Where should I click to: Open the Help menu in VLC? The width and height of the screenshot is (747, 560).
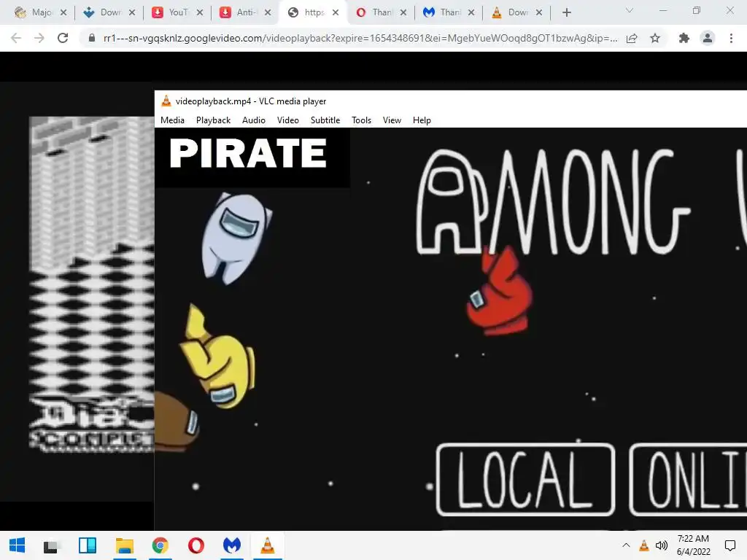coord(422,120)
